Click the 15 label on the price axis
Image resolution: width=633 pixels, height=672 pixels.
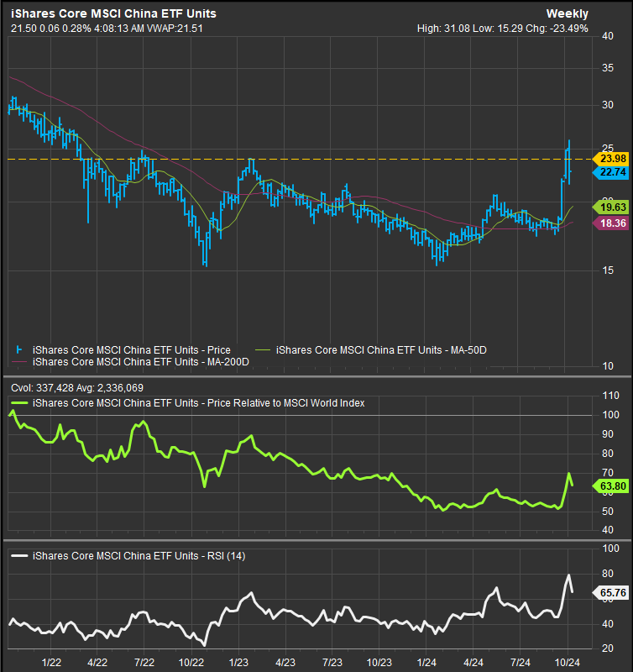607,270
